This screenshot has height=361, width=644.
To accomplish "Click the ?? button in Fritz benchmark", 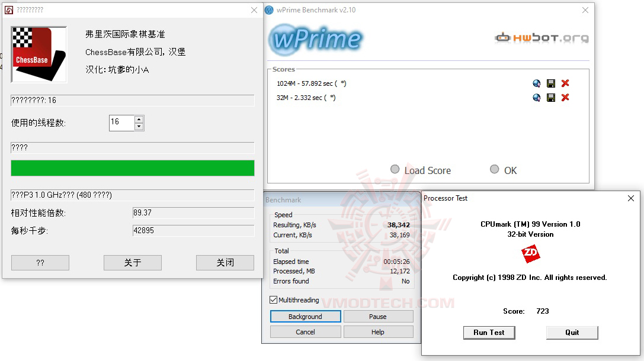I will coord(40,263).
